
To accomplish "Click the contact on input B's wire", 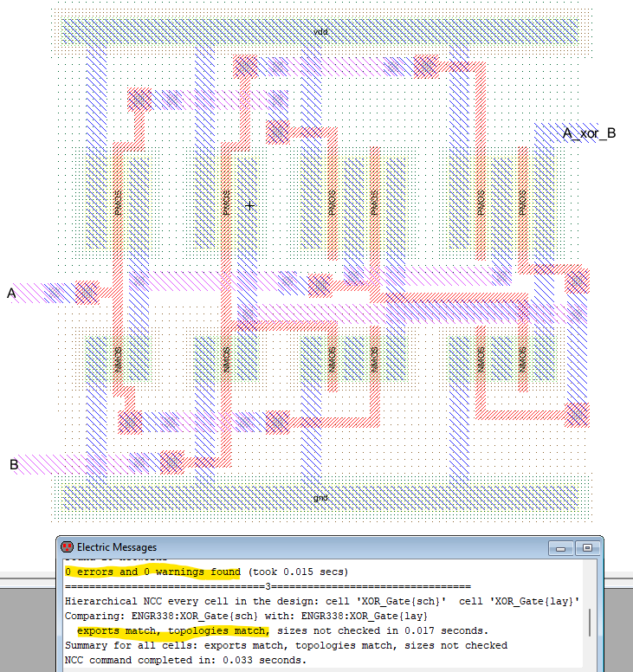I will click(x=172, y=462).
